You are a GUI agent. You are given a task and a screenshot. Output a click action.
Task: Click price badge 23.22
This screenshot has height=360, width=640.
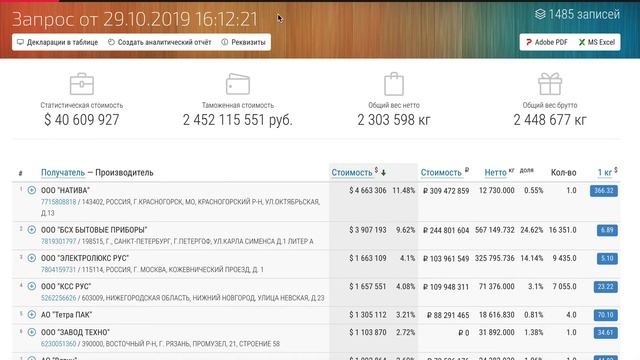pos(605,287)
